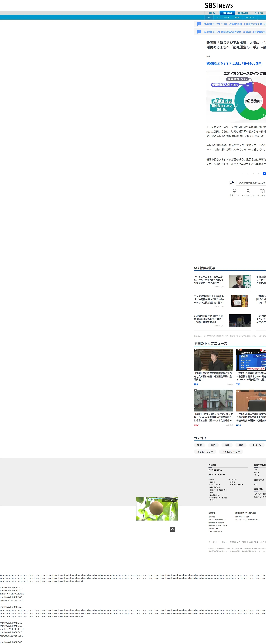The height and width of the screenshot is (644, 266).
Task: Select アナウンサー一覧 in the sub navigation
Action: (222, 17)
